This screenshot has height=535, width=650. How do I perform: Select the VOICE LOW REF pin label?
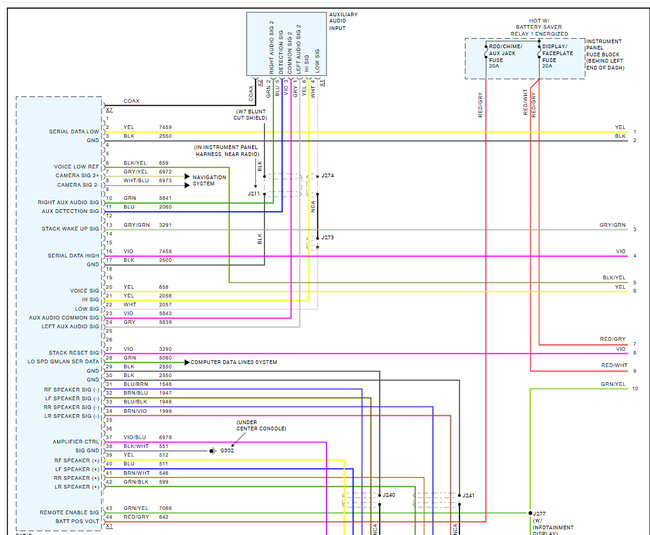(x=77, y=167)
